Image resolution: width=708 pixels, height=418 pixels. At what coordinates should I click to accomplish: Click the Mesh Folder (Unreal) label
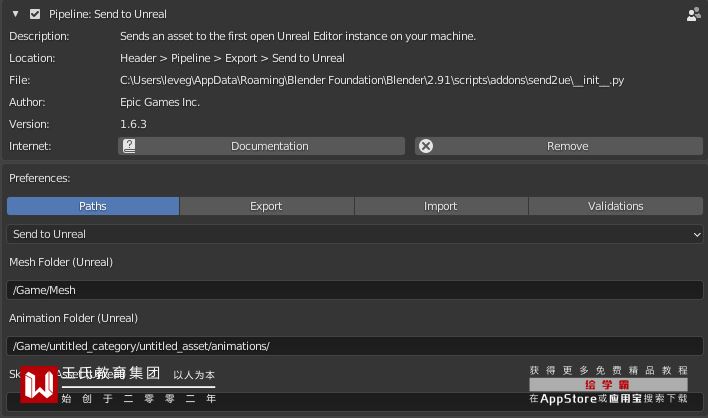(61, 262)
